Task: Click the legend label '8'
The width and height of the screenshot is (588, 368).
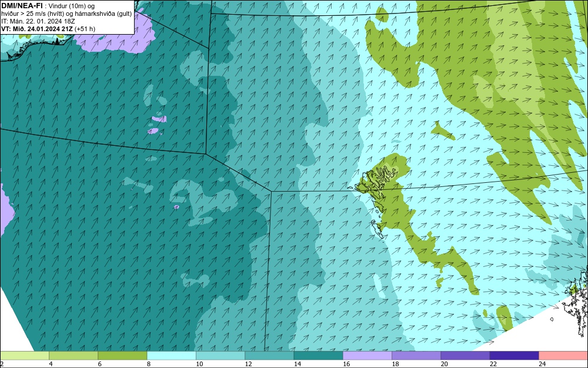Action: (149, 364)
